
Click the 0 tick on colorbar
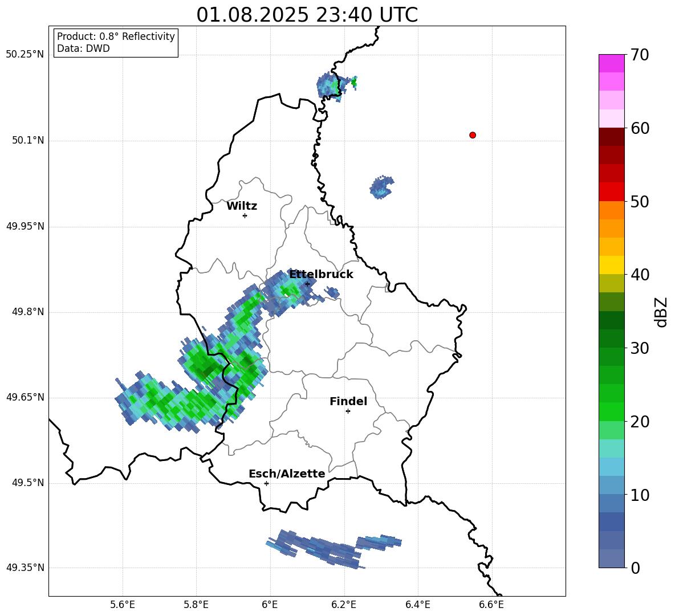[x=635, y=568]
